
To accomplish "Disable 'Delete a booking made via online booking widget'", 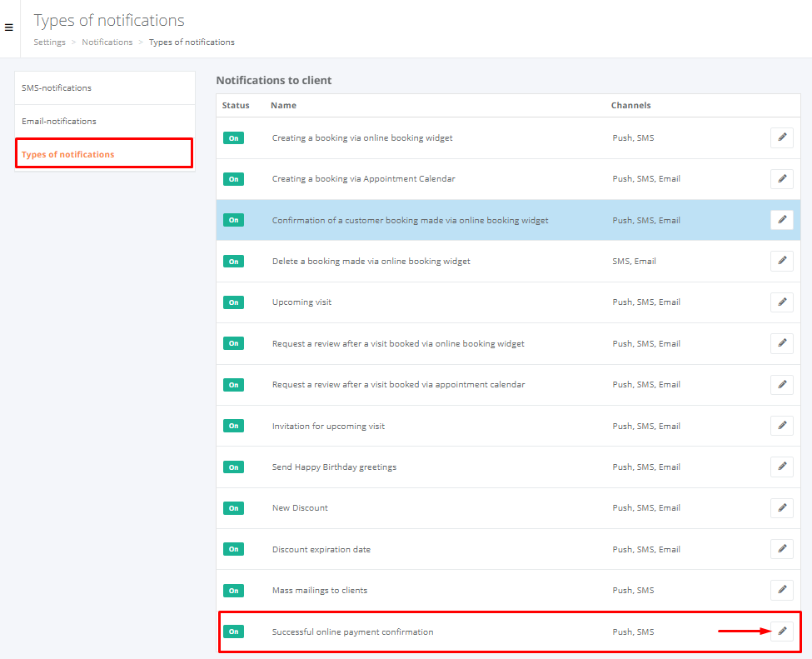I will 233,262.
